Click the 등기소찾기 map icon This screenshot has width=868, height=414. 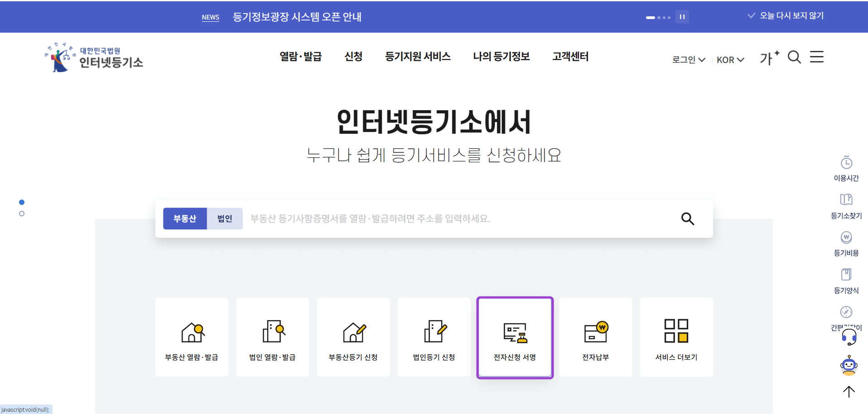[846, 200]
